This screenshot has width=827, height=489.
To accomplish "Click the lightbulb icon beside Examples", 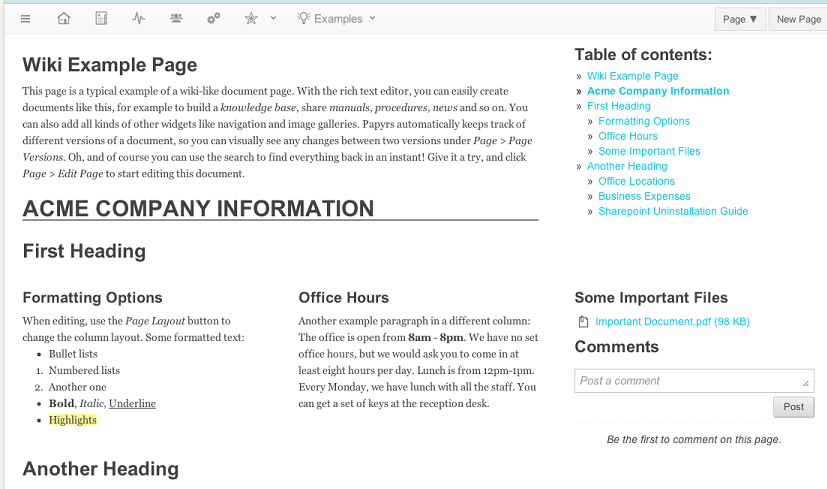I will pyautogui.click(x=304, y=18).
